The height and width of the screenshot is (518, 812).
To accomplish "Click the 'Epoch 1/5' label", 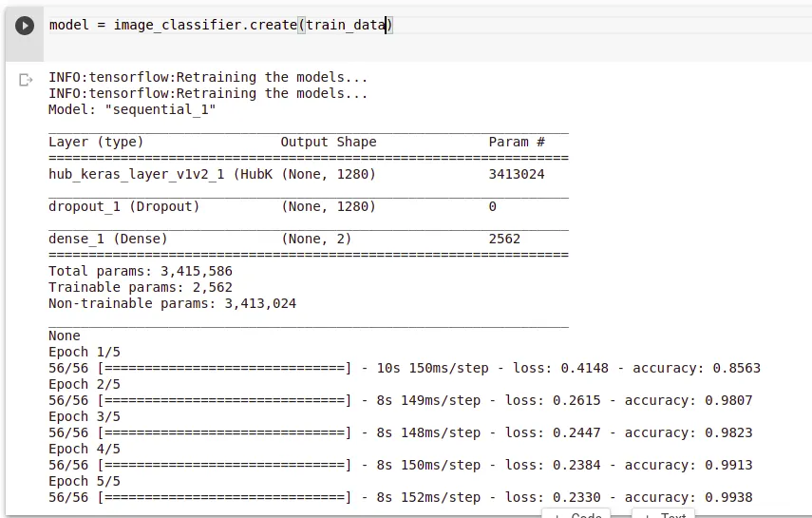I will point(85,352).
